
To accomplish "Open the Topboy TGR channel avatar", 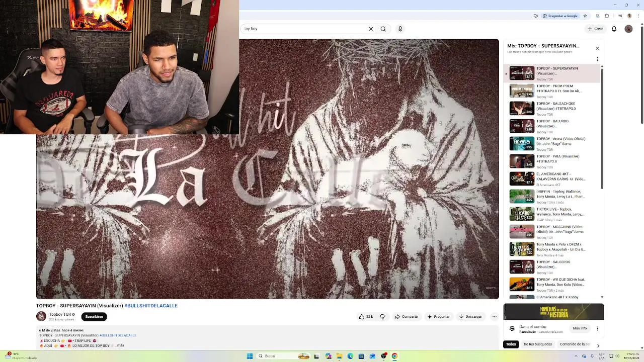I will (x=41, y=316).
